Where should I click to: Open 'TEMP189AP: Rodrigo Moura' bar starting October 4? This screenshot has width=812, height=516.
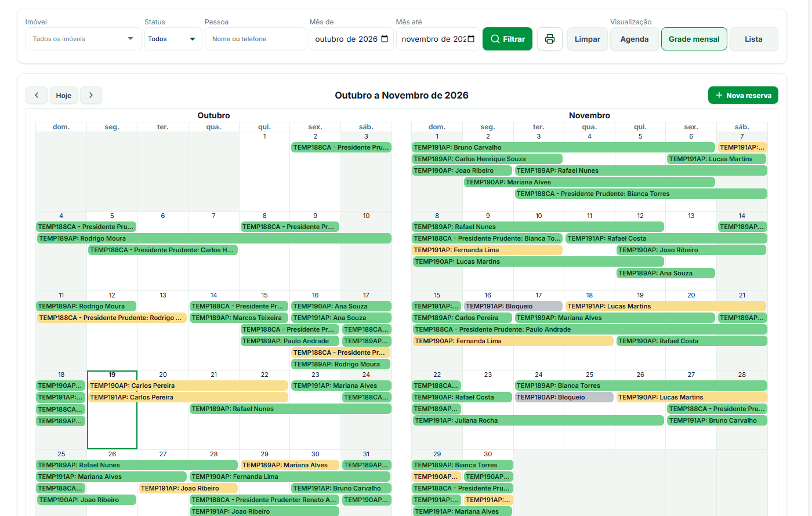pyautogui.click(x=214, y=238)
